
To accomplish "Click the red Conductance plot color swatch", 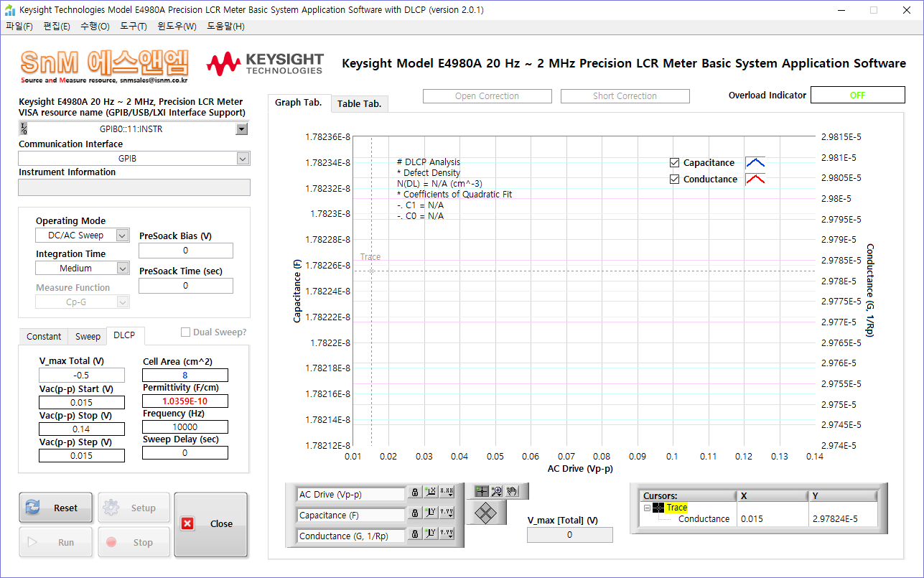I will click(755, 179).
